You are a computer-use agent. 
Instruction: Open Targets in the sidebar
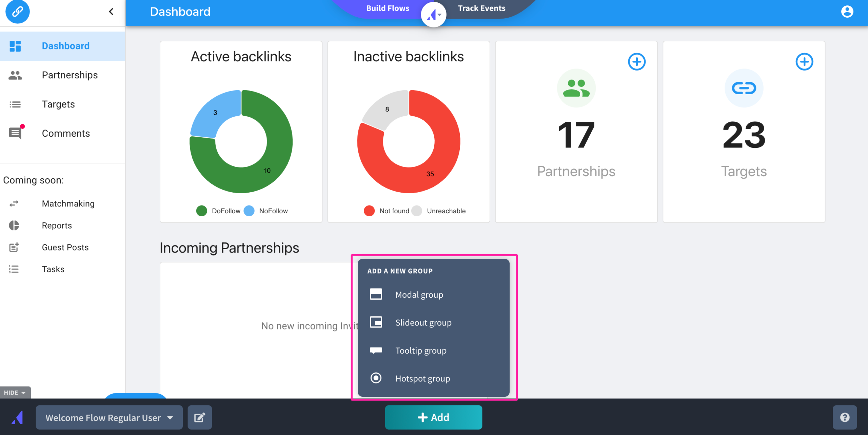[x=63, y=104]
